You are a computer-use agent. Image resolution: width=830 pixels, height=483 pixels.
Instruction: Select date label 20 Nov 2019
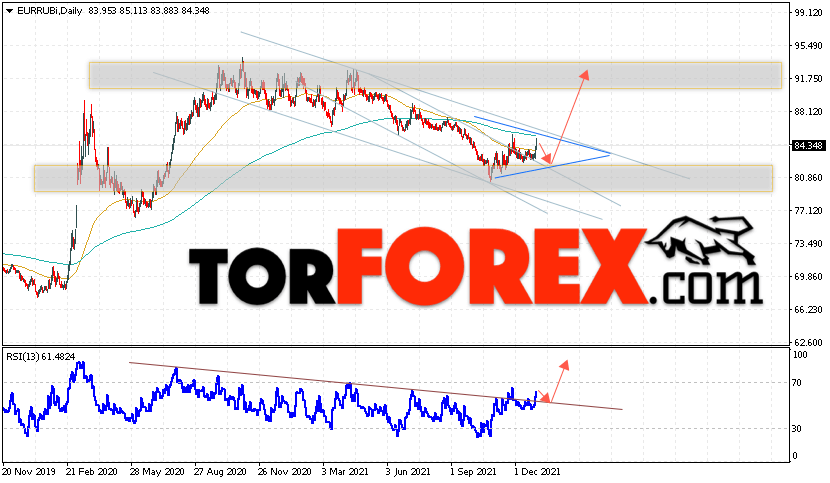pos(29,471)
